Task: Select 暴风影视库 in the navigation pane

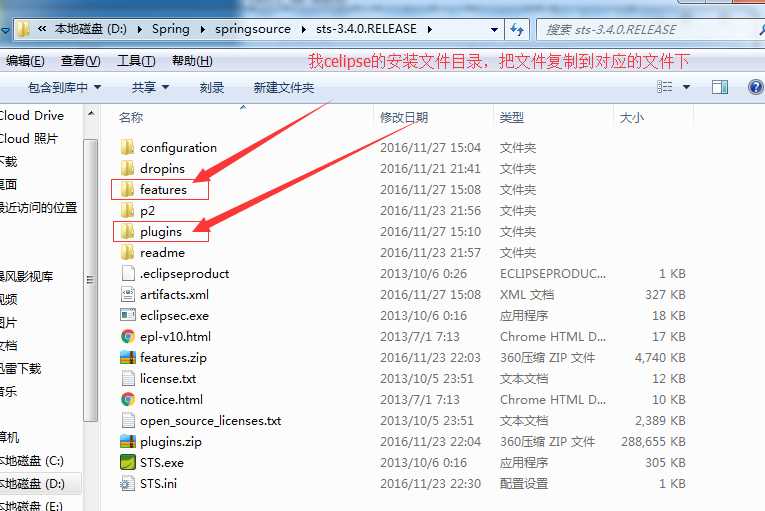Action: tap(26, 276)
